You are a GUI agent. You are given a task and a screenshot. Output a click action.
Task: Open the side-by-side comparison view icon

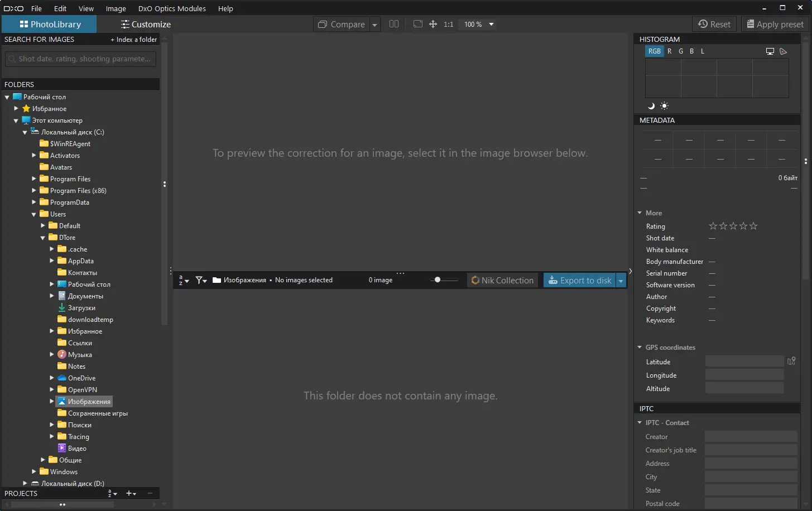(394, 24)
